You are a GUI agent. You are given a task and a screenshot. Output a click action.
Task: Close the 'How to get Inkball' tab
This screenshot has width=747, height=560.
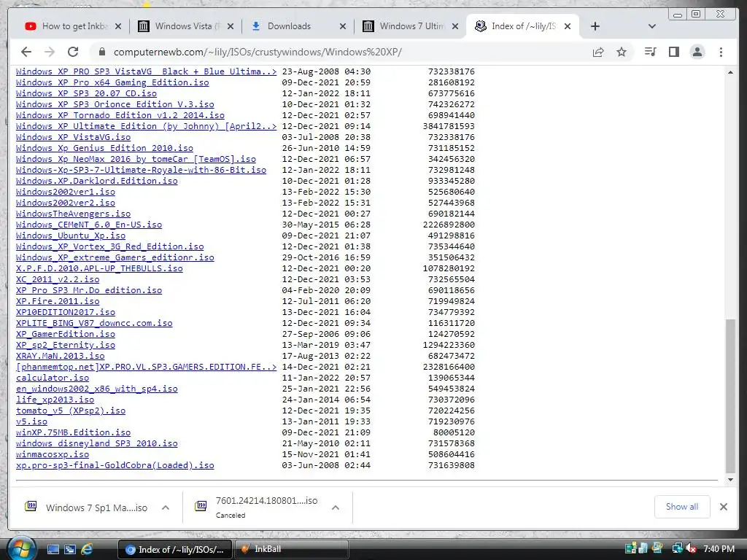point(118,27)
